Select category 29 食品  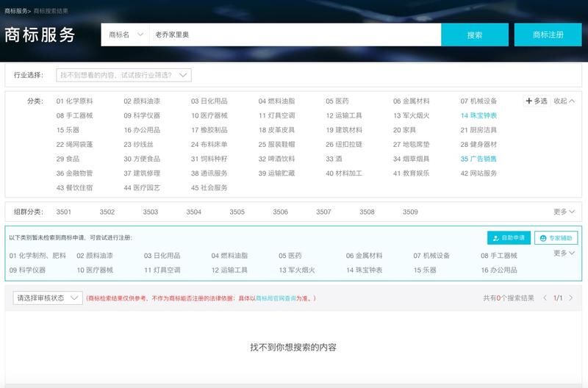click(68, 159)
